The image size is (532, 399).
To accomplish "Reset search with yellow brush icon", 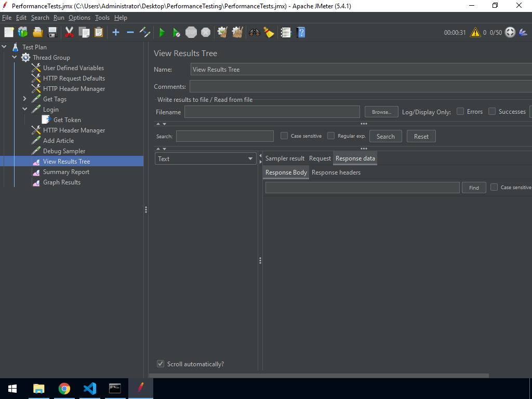I will pyautogui.click(x=269, y=32).
